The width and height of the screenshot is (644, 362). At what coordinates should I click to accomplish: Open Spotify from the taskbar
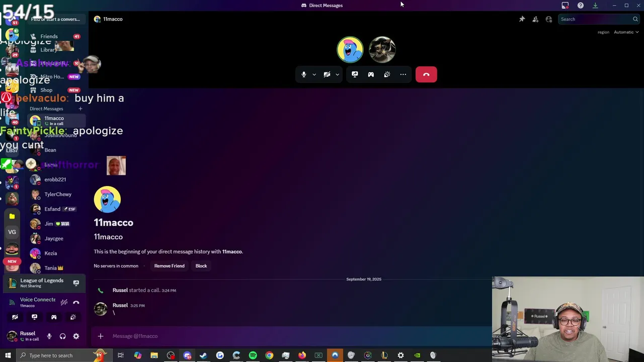click(253, 355)
